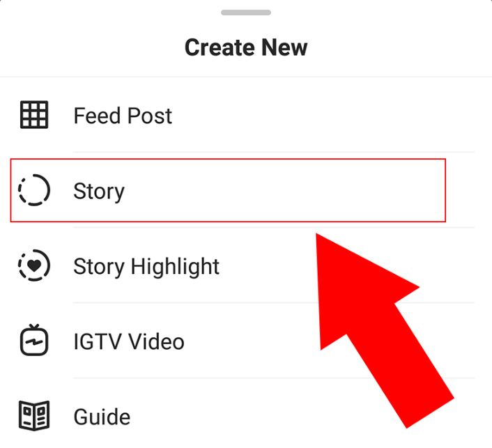
Task: Tap the Feed Post grid icon
Action: tap(34, 115)
